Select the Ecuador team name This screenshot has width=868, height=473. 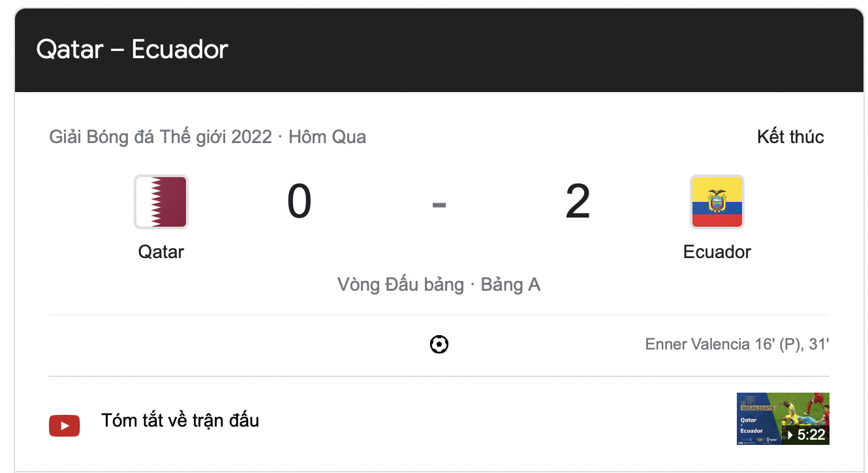pyautogui.click(x=717, y=252)
